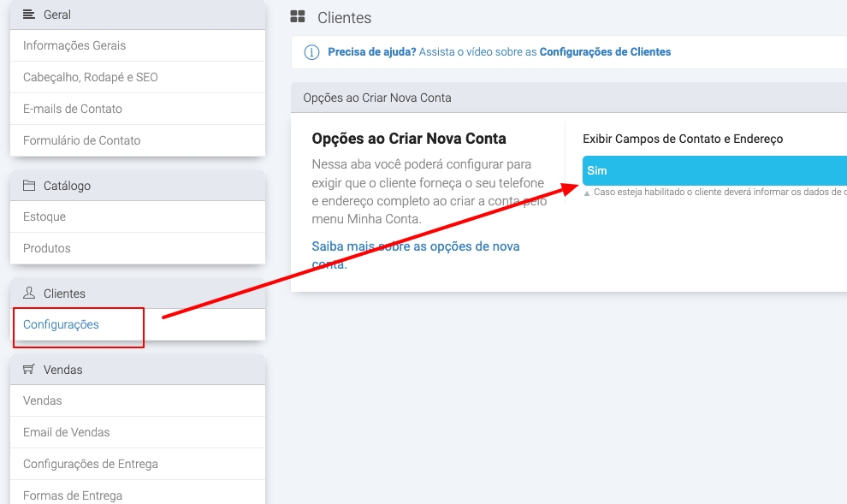Click the grid icon beside Clientes title

(298, 17)
